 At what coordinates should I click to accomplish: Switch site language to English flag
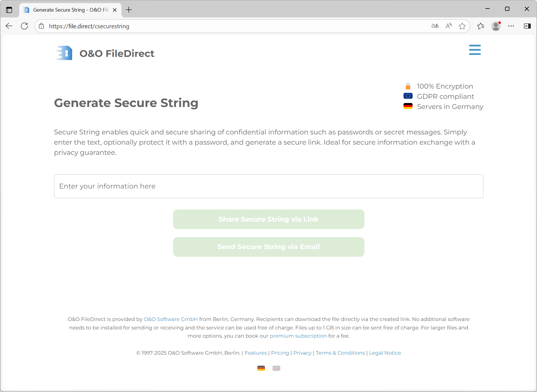276,368
